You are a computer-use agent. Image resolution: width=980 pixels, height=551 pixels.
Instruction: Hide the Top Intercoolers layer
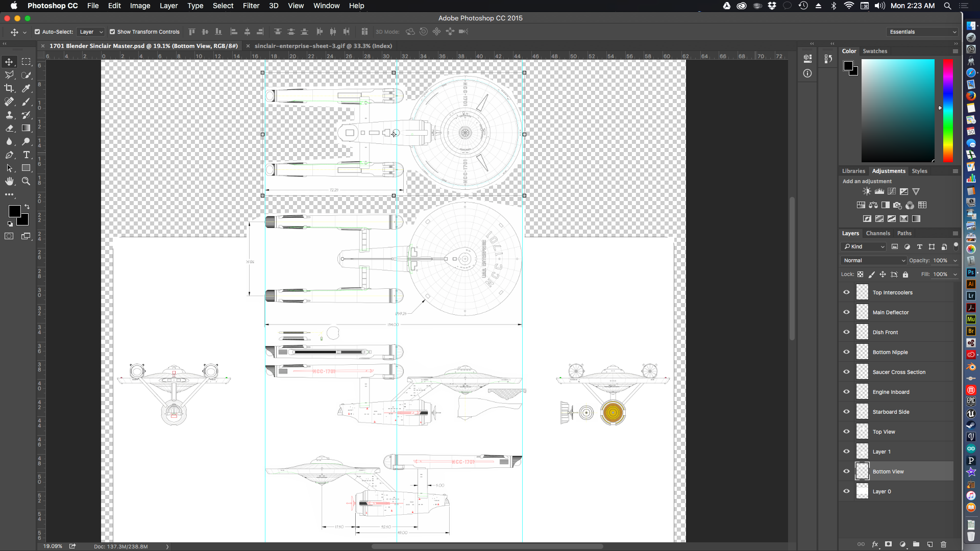pyautogui.click(x=847, y=292)
